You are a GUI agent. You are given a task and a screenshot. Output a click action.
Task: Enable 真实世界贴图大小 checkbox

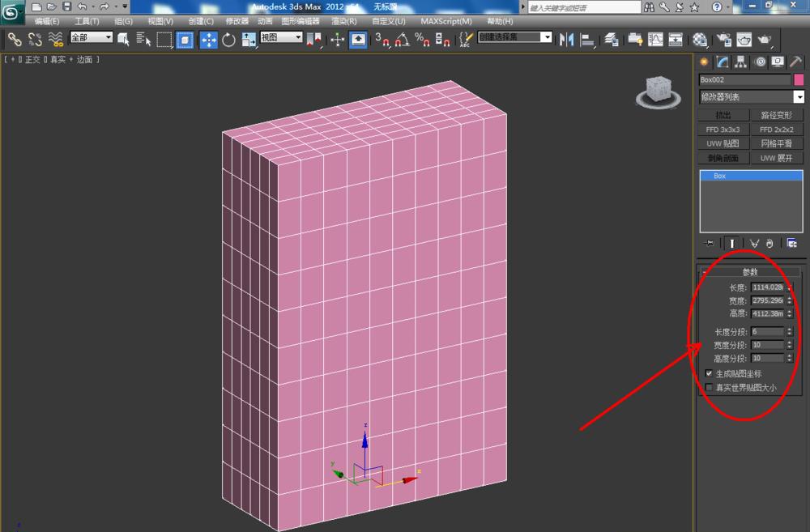[x=710, y=387]
